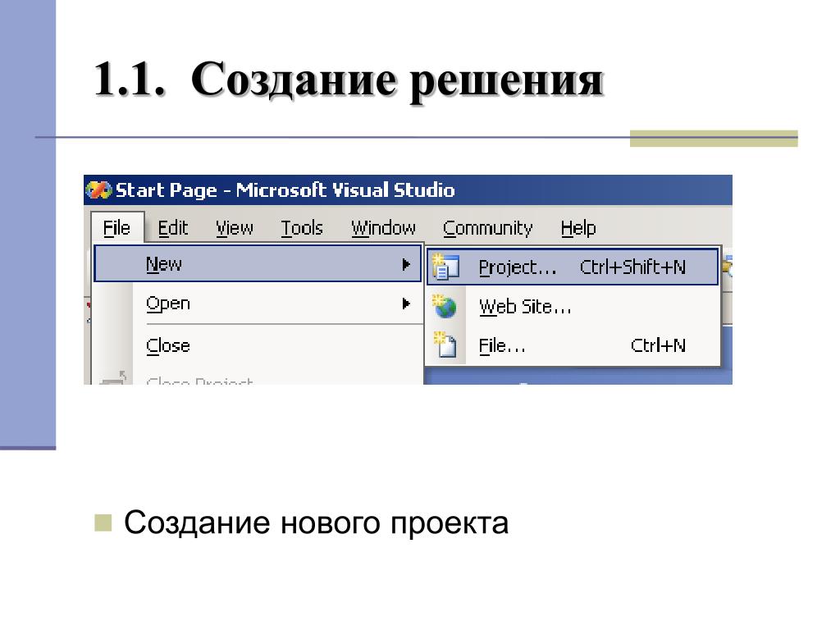Open the View menu
This screenshot has height=630, width=840.
point(234,228)
